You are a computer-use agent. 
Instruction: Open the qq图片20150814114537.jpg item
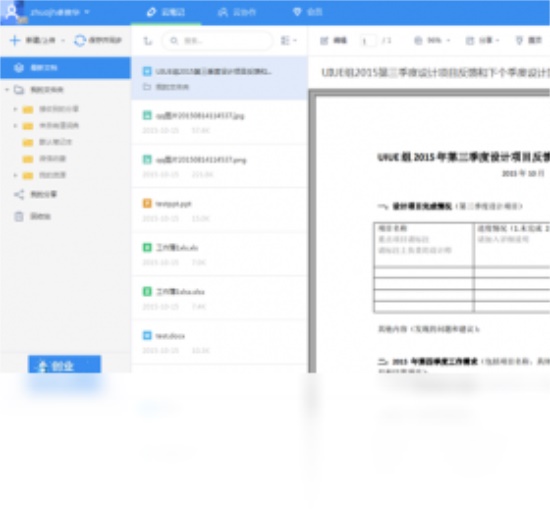[220, 122]
